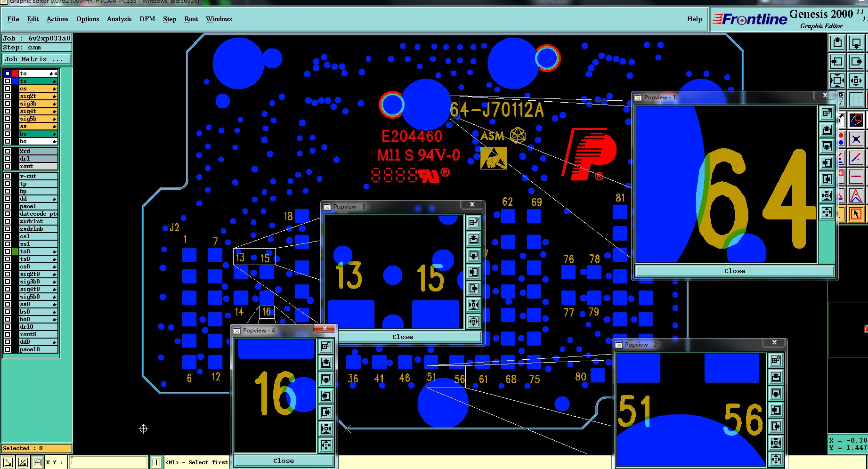The image size is (868, 469).
Task: Toggle display checkbox for layer bo
Action: pyautogui.click(x=8, y=141)
